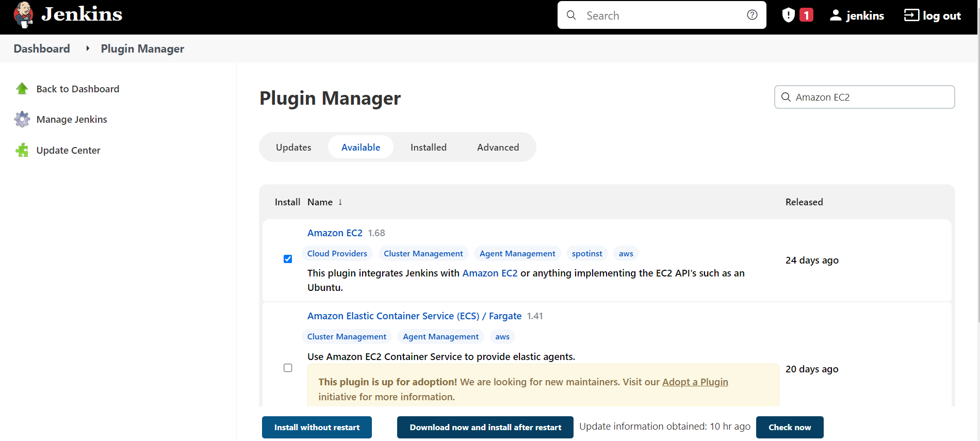Go to the Advanced tab
The height and width of the screenshot is (441, 980).
click(498, 148)
